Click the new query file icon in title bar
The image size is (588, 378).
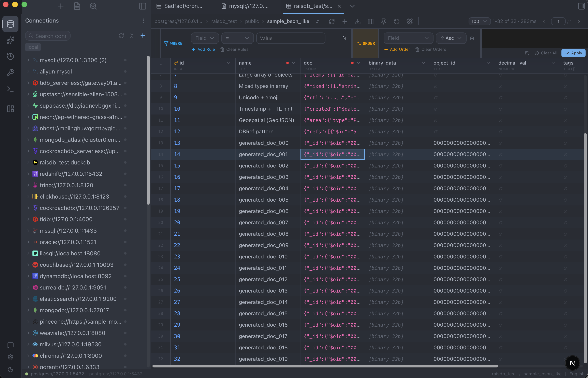(77, 6)
